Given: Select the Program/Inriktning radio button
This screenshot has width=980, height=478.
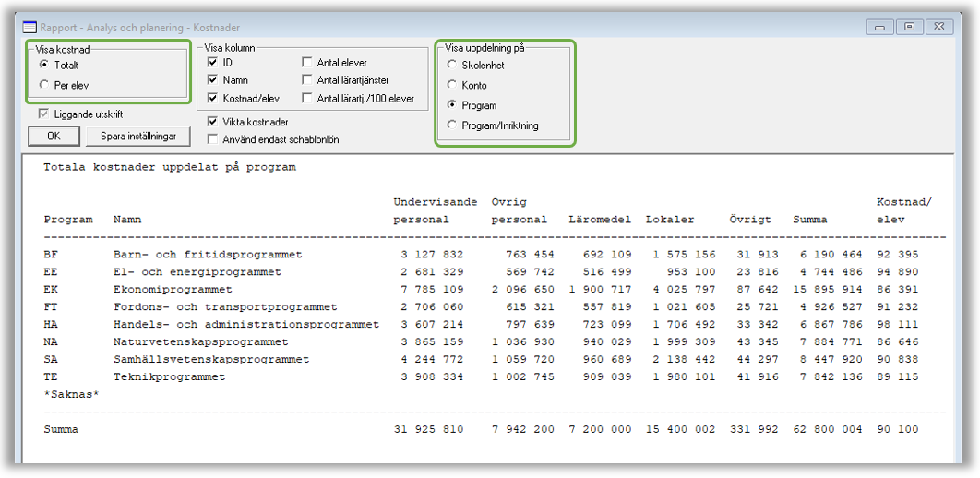Looking at the screenshot, I should tap(451, 125).
